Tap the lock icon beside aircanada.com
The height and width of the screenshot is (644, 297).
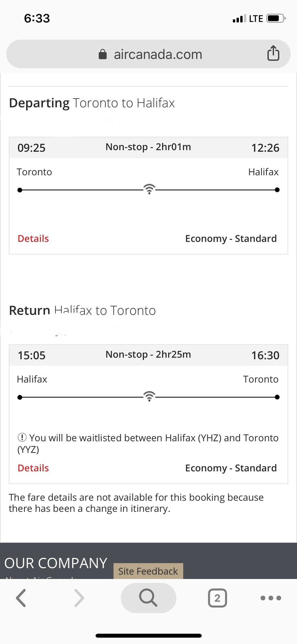pyautogui.click(x=103, y=54)
